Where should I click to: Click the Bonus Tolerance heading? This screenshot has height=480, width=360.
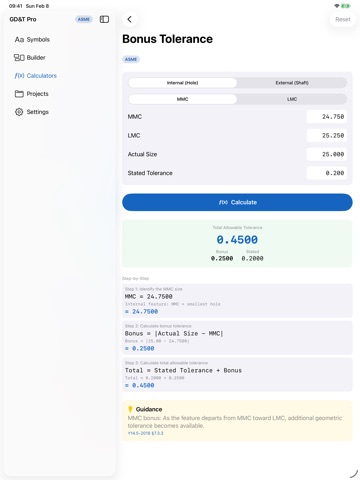[x=167, y=39]
